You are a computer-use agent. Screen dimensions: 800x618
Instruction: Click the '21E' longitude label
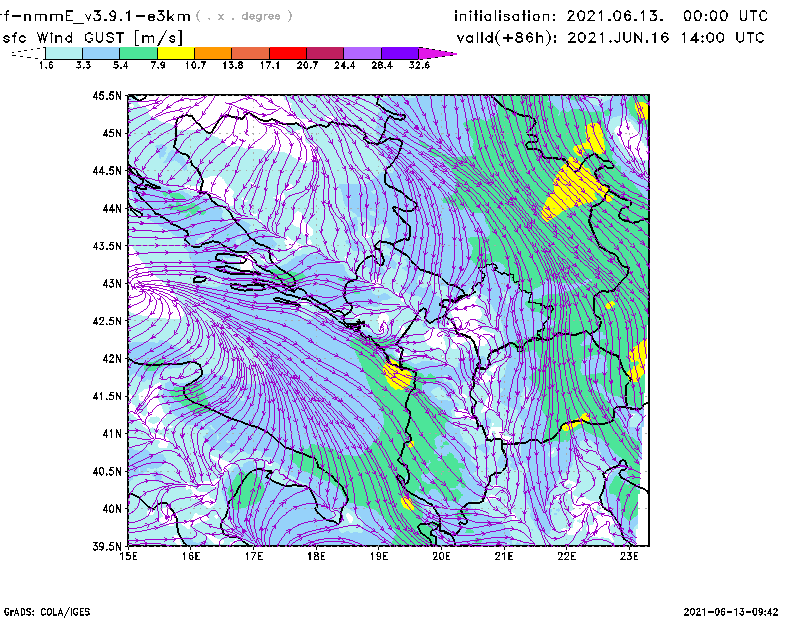(x=504, y=556)
